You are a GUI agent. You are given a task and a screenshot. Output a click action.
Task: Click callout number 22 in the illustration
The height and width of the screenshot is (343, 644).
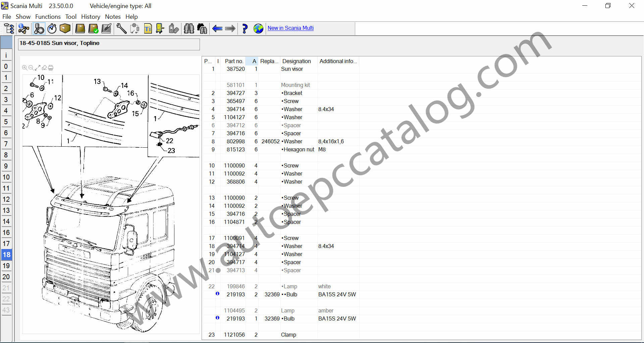[169, 141]
